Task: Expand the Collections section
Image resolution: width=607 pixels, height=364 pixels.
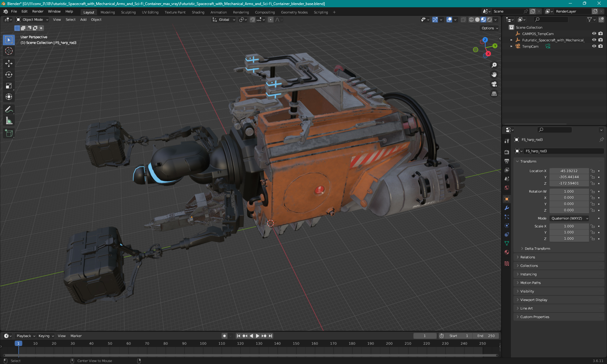Action: 529,265
